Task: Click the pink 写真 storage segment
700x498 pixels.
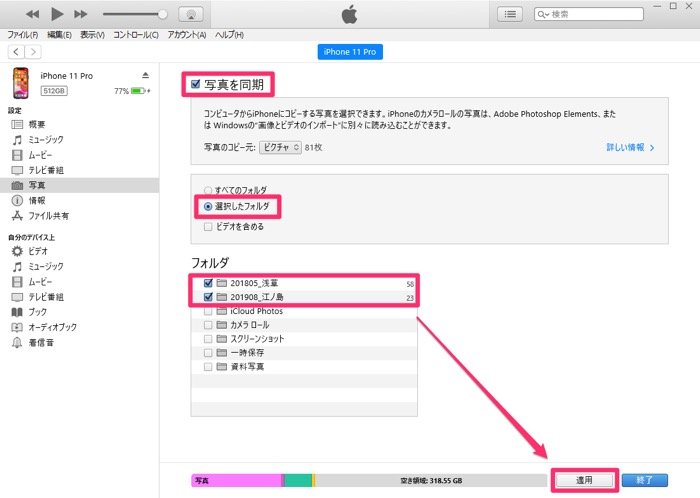Action: [x=237, y=481]
